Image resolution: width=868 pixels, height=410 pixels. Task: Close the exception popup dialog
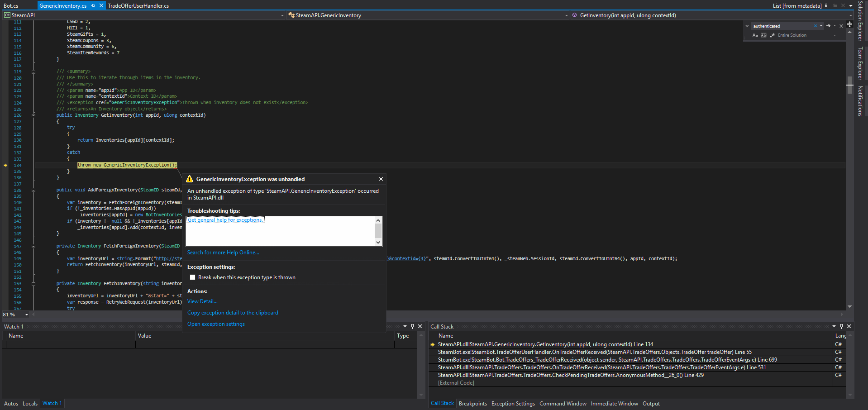point(381,179)
